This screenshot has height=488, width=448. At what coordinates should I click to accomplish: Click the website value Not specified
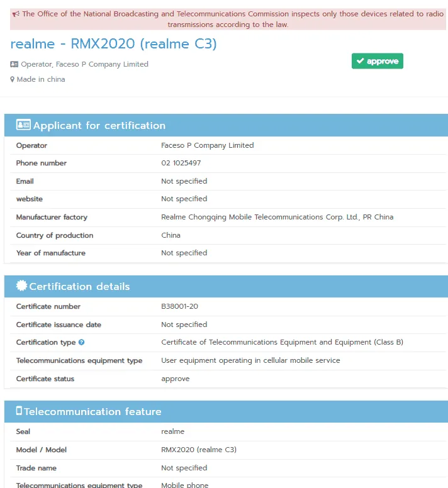184,199
